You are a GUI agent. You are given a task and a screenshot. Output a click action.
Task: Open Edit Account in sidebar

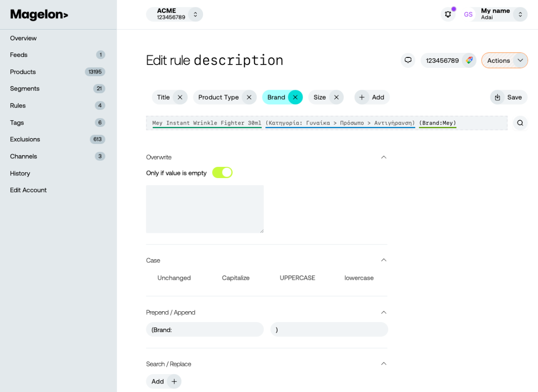[28, 190]
